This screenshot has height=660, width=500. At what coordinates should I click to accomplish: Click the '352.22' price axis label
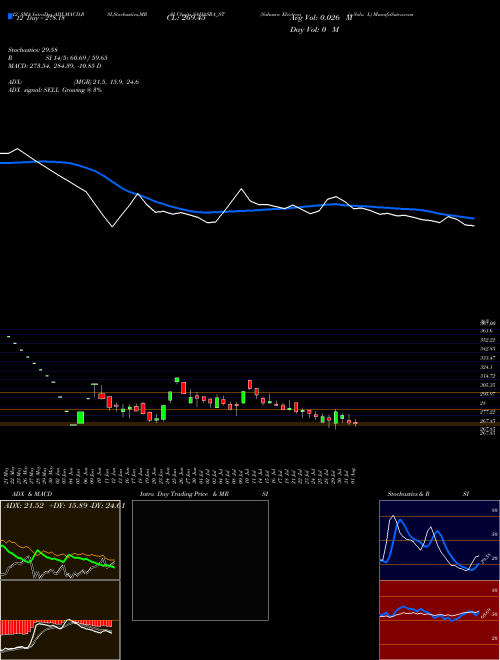[487, 340]
